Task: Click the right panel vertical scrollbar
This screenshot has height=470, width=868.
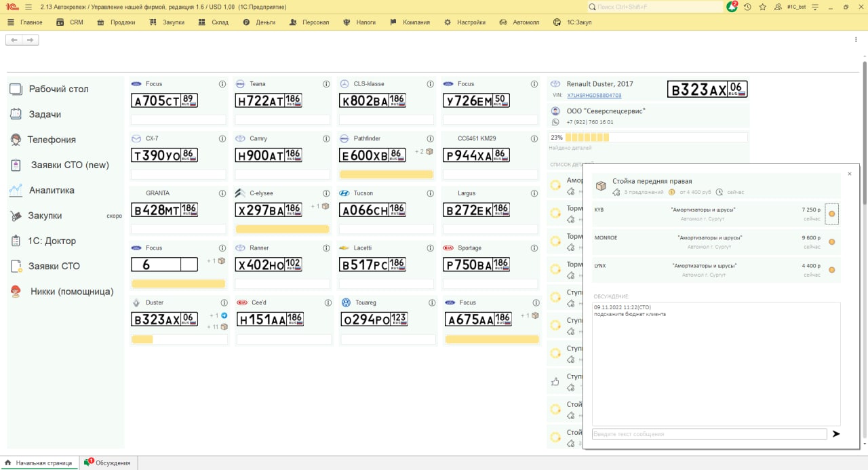Action: (865, 132)
